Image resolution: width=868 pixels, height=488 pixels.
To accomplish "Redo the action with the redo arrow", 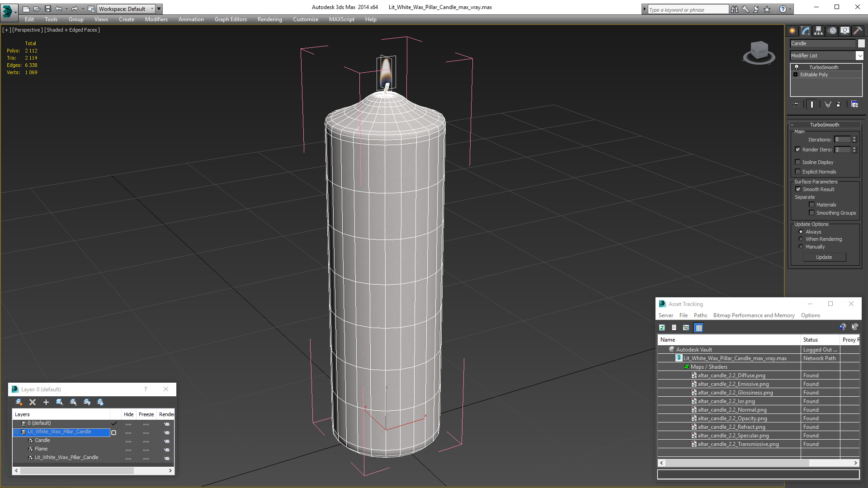I will pyautogui.click(x=75, y=9).
